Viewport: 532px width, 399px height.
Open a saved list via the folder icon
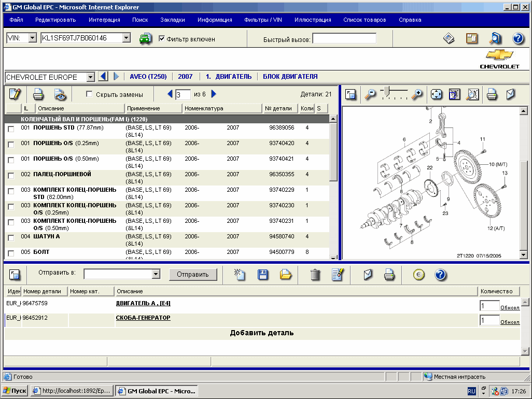pyautogui.click(x=286, y=275)
